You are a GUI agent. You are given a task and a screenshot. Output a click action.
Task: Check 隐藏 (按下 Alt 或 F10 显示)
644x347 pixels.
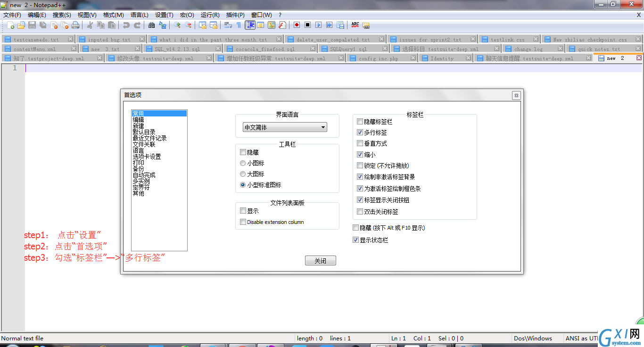pos(355,228)
